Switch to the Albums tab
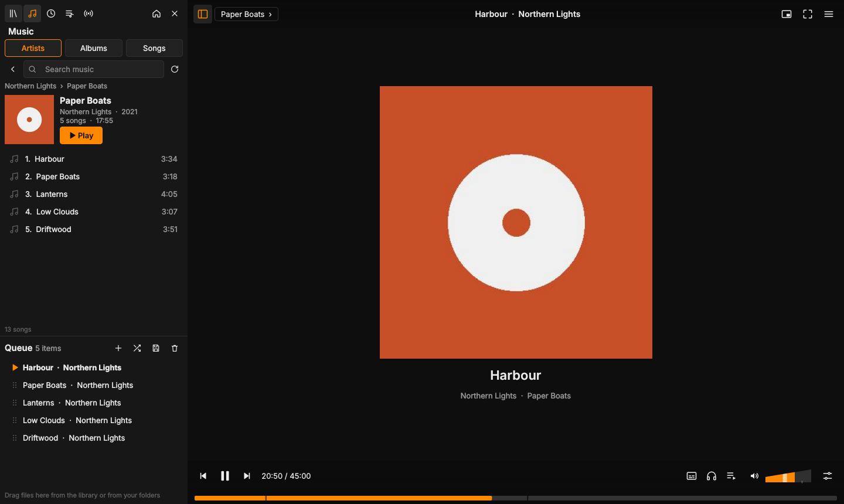Screen dimensions: 844x504 click(x=94, y=48)
